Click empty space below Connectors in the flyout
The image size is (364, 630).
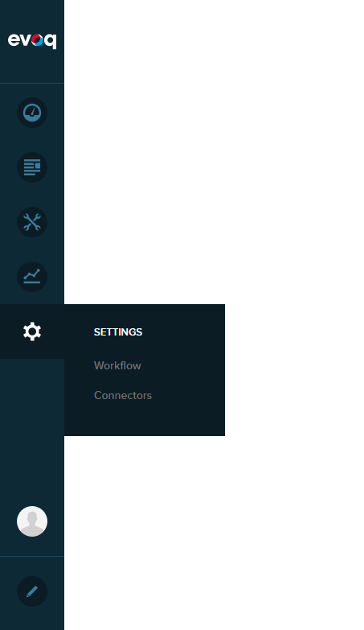tap(145, 420)
